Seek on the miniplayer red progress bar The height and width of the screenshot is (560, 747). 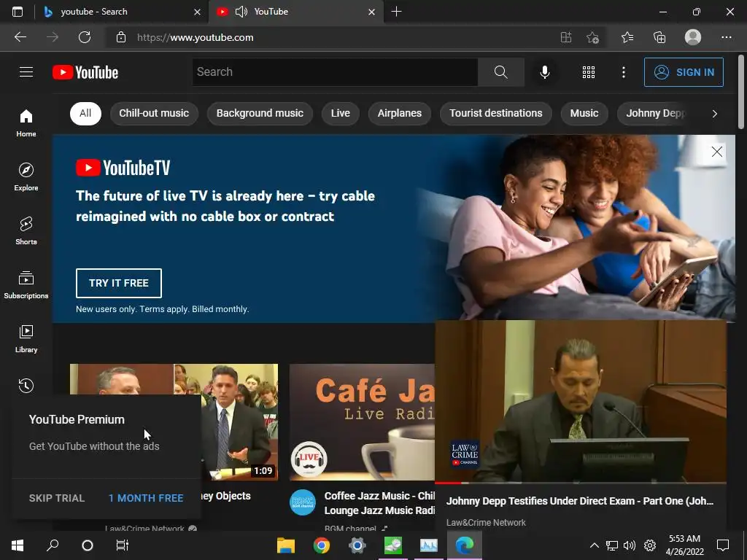point(580,483)
